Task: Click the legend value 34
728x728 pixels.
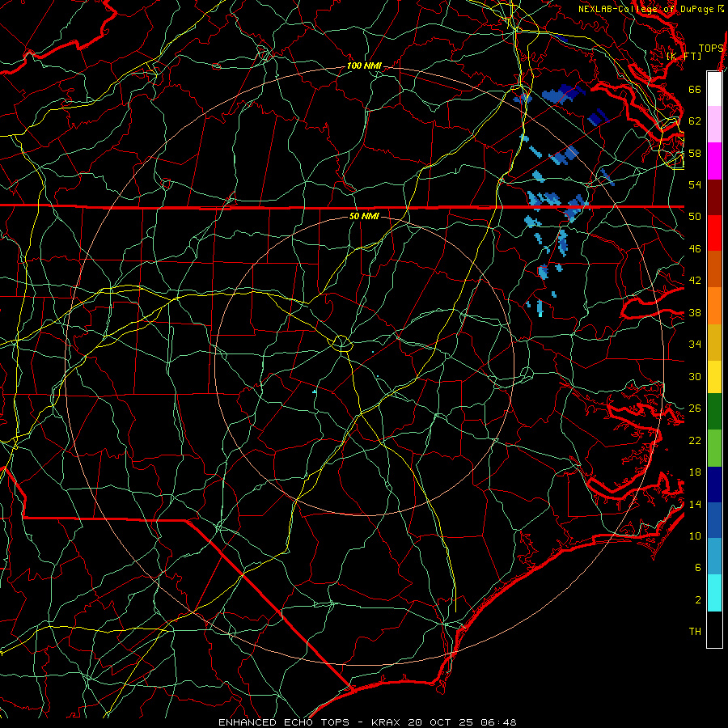Action: tap(695, 345)
